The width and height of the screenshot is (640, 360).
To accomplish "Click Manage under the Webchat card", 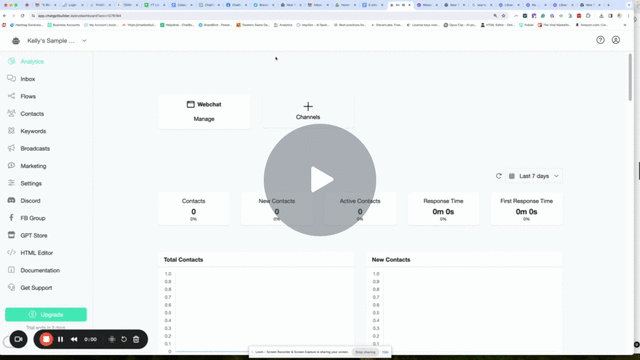I will pyautogui.click(x=204, y=119).
